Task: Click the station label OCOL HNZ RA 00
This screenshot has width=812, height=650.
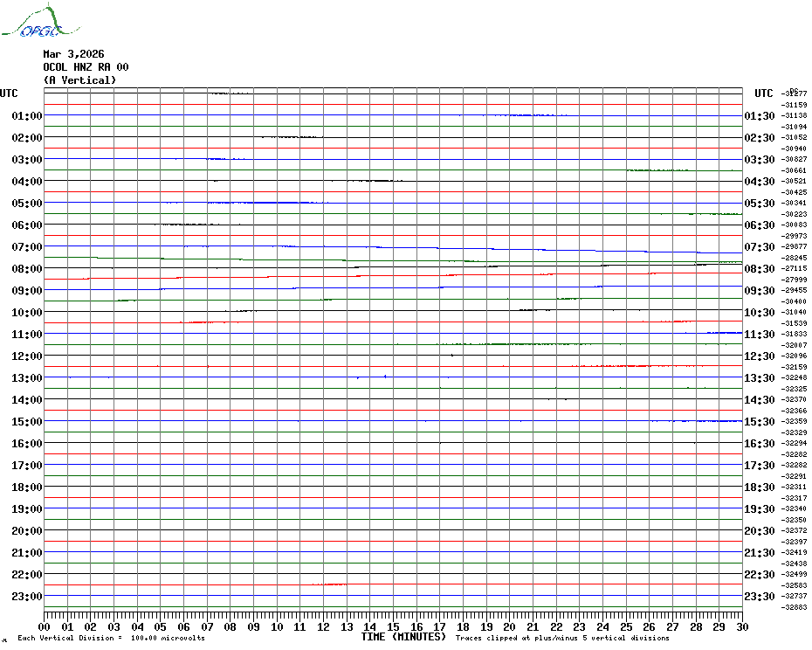Action: [x=86, y=67]
